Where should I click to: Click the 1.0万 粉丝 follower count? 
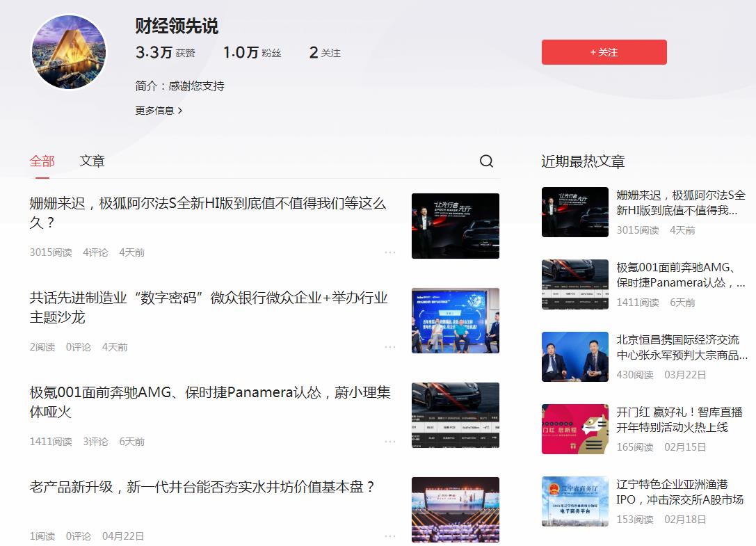pyautogui.click(x=252, y=52)
